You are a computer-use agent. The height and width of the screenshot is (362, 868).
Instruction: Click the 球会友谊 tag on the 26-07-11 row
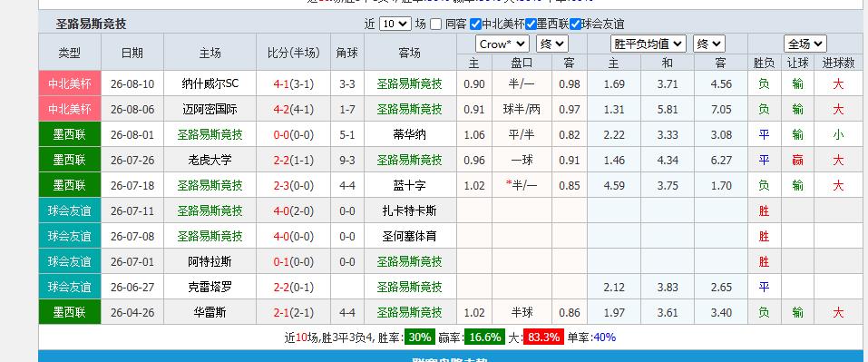click(x=70, y=210)
